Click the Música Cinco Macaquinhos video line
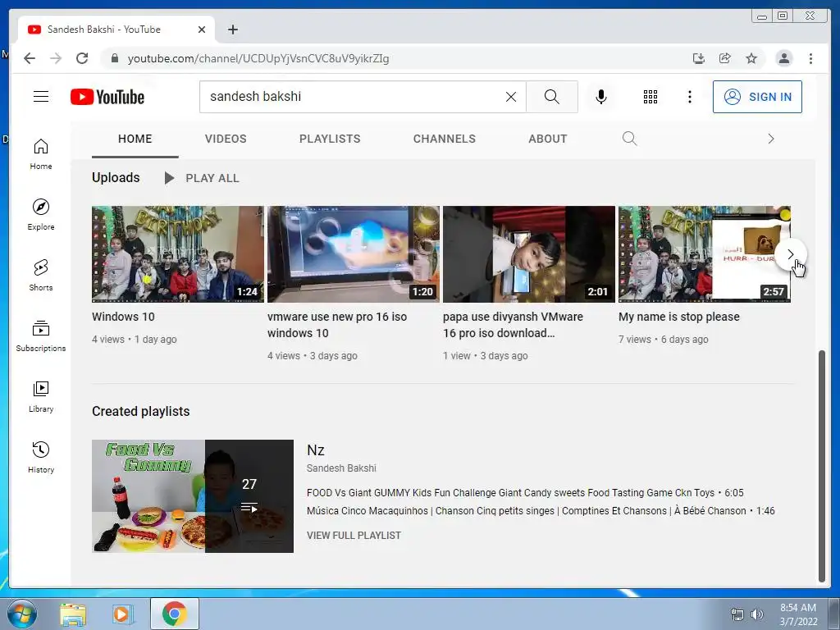Screen dimensions: 840x630 click(541, 511)
